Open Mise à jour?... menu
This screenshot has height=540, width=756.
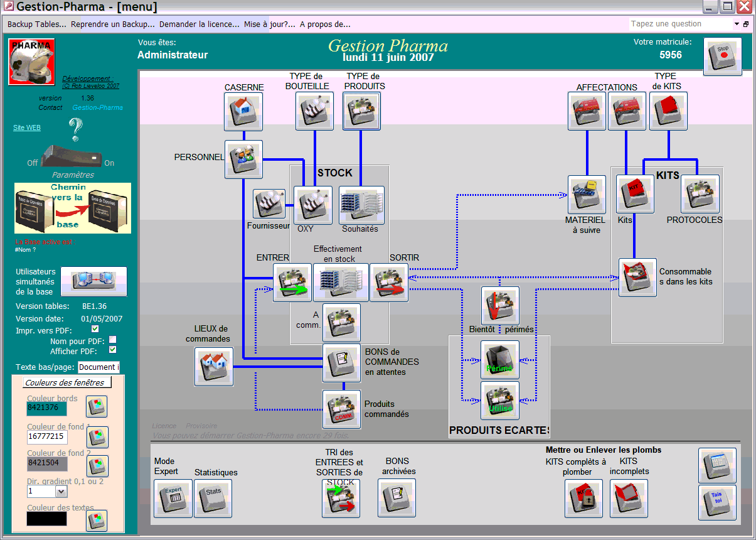point(270,24)
